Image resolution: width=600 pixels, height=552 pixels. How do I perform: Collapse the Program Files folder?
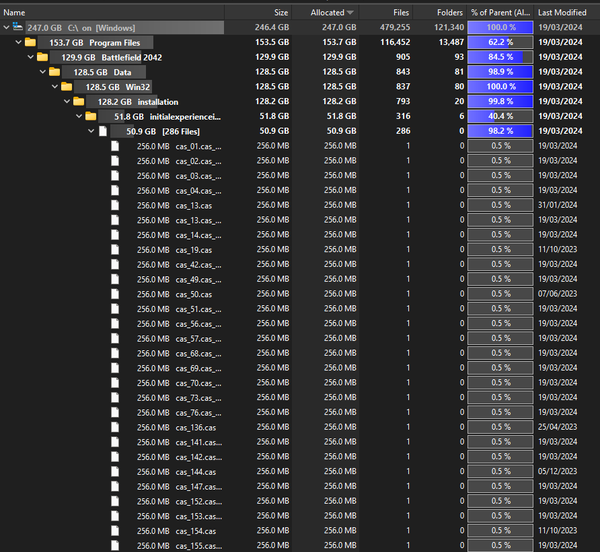18,42
